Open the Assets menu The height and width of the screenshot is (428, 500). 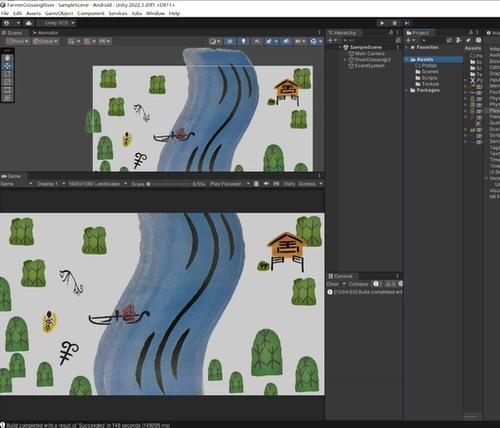tap(33, 13)
